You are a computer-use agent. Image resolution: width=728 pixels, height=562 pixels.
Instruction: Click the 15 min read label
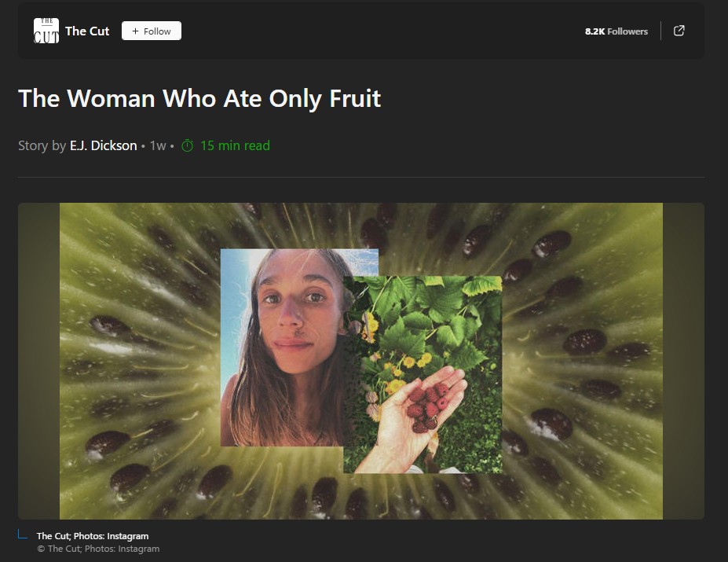pos(235,145)
